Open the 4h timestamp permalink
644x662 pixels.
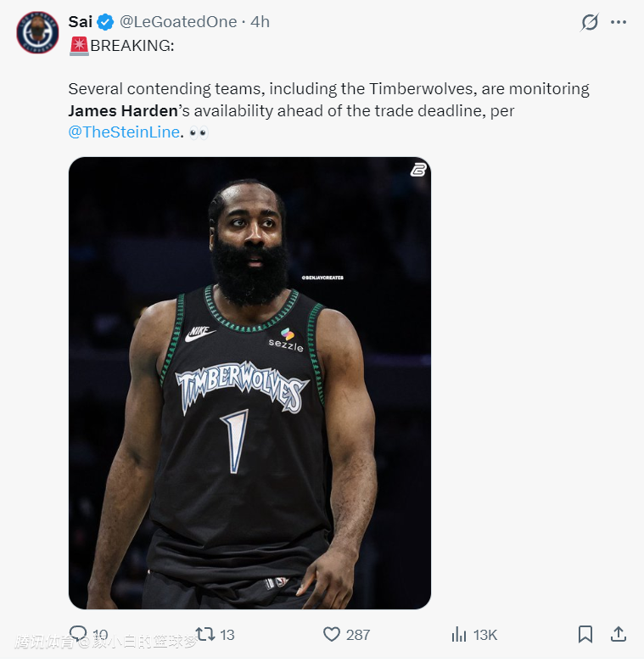[260, 22]
